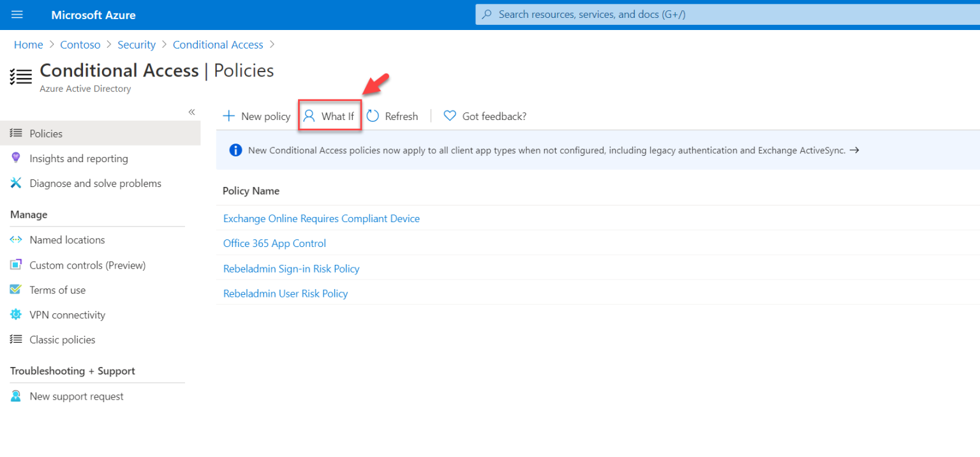Select Policies in the sidebar
The height and width of the screenshot is (457, 980).
[x=46, y=133]
